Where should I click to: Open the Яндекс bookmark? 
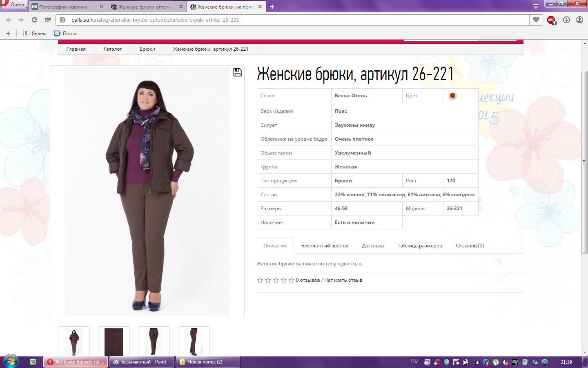coord(36,34)
